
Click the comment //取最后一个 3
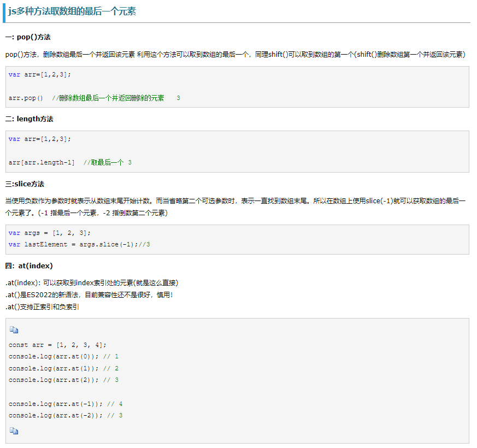click(x=108, y=162)
